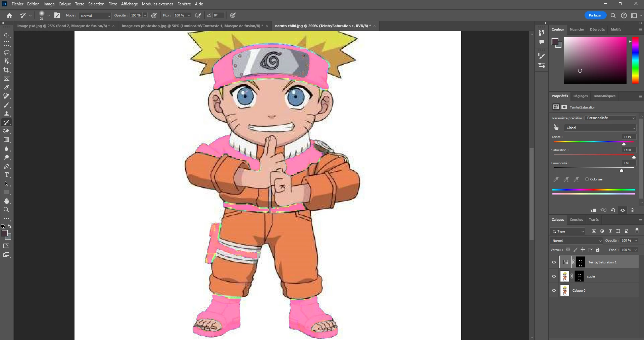Select the Zoom tool
This screenshot has width=644, height=340.
pos(6,210)
